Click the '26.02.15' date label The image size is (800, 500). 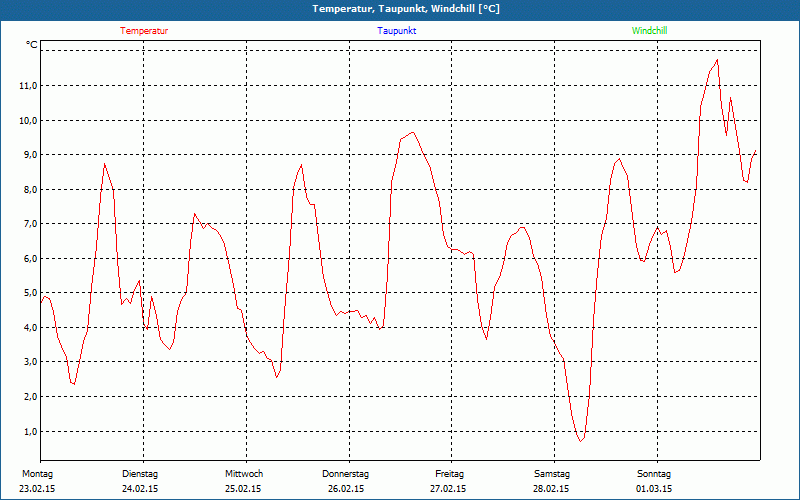coord(346,489)
